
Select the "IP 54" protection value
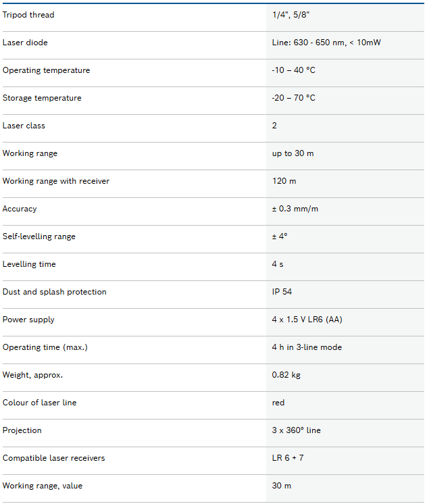[x=282, y=292]
